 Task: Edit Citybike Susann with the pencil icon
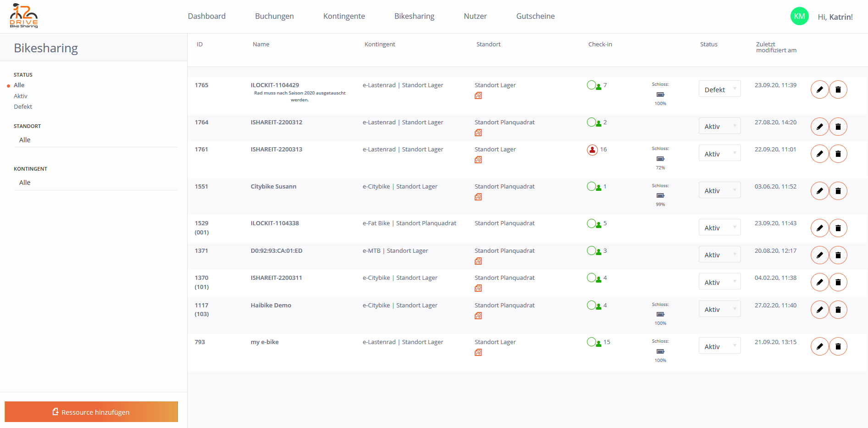[819, 191]
